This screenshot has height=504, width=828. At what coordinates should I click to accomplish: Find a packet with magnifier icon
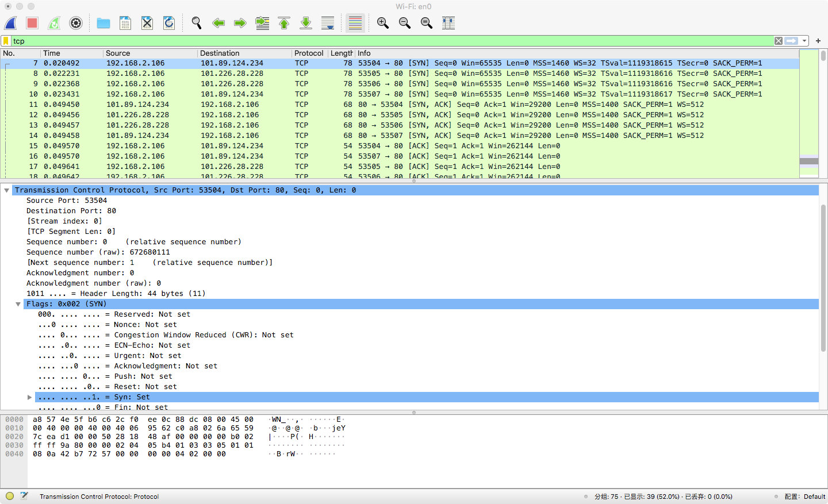[x=197, y=23]
